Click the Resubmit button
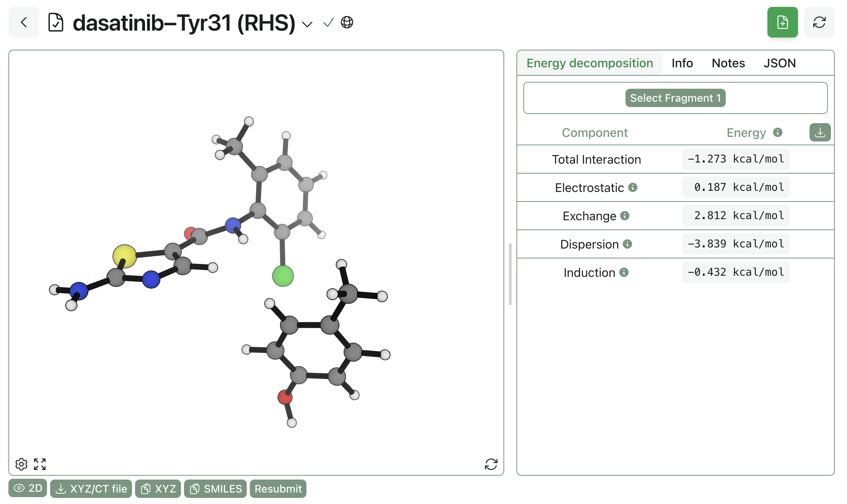847x504 pixels. tap(278, 489)
